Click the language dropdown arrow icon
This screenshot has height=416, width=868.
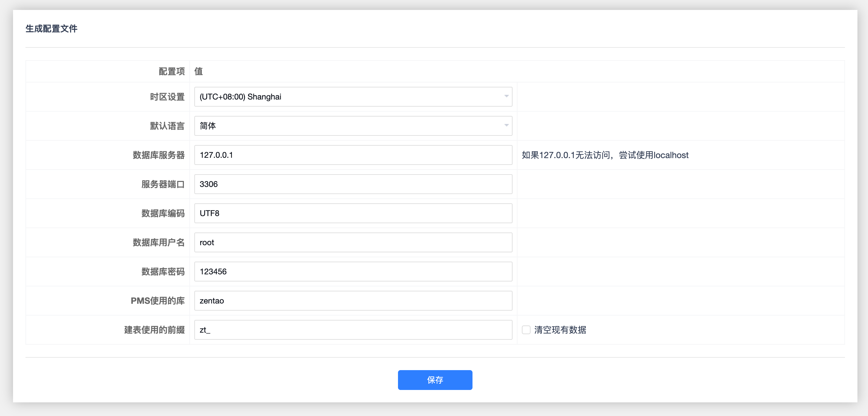(506, 126)
